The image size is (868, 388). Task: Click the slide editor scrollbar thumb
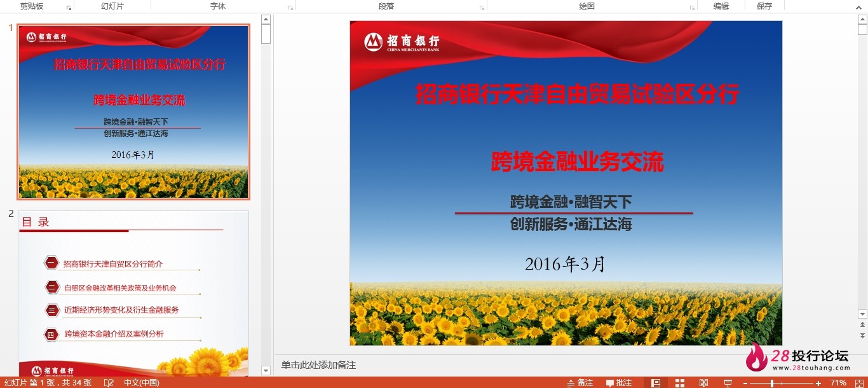[x=862, y=29]
